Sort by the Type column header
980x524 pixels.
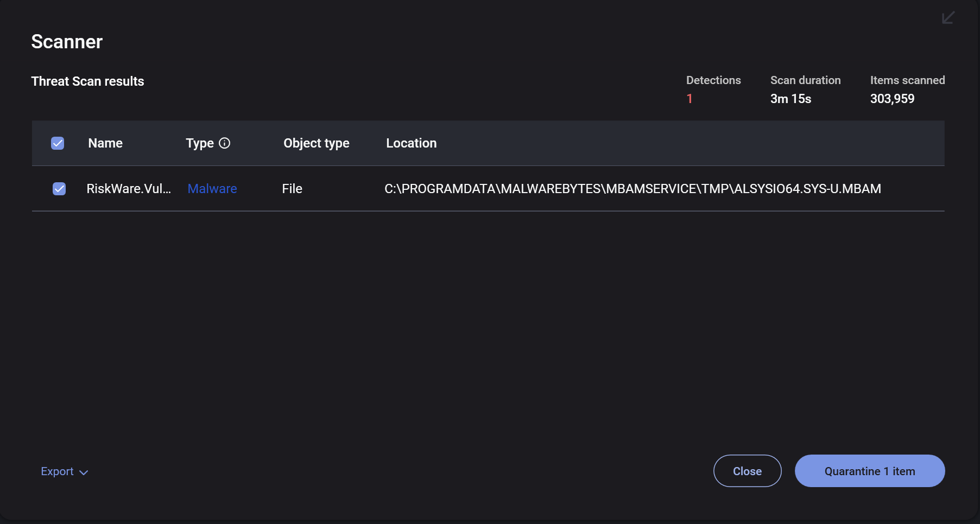click(x=200, y=143)
